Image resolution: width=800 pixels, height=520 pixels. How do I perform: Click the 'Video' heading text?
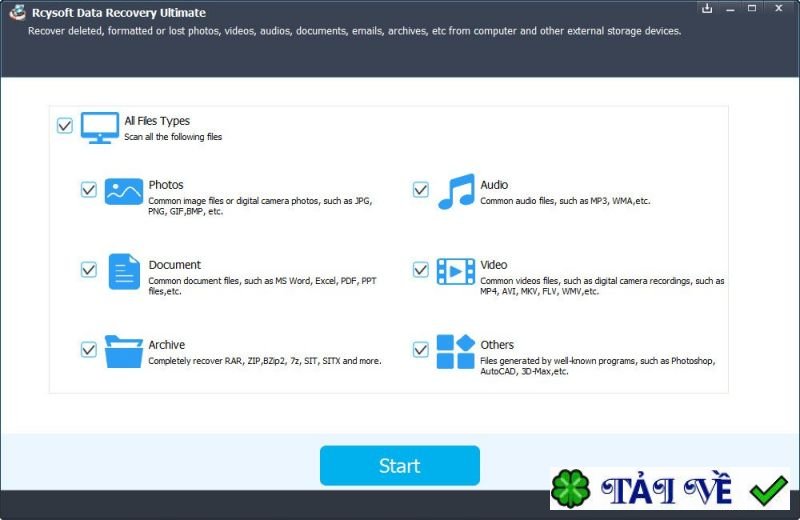click(493, 265)
